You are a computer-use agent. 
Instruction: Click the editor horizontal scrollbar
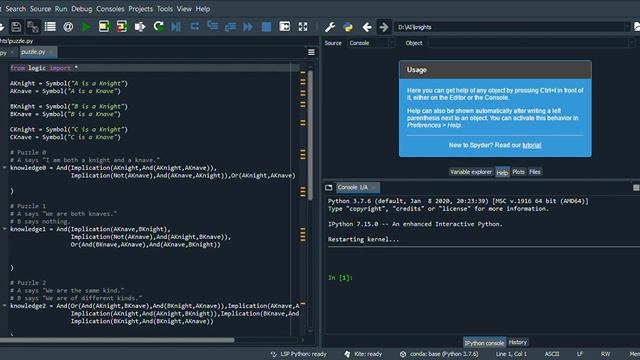tap(117, 340)
